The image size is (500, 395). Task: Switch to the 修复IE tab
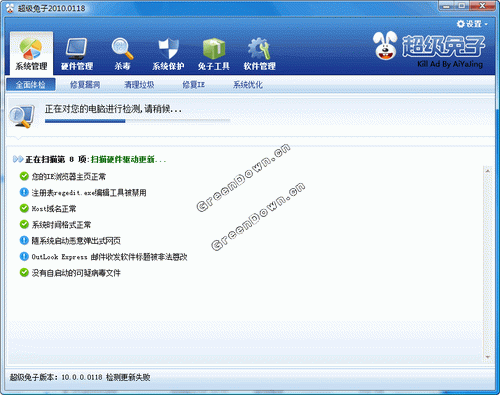pyautogui.click(x=193, y=85)
